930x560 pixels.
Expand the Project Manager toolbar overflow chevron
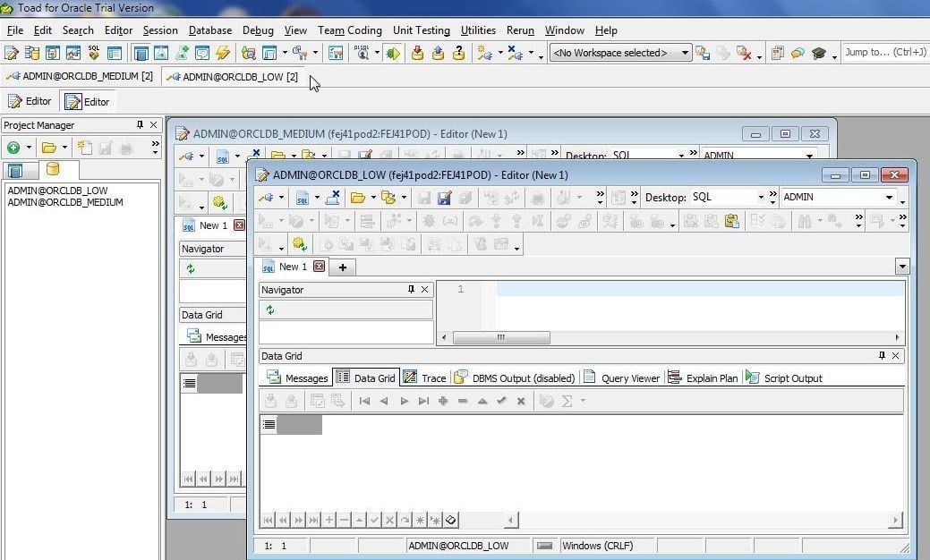[156, 147]
